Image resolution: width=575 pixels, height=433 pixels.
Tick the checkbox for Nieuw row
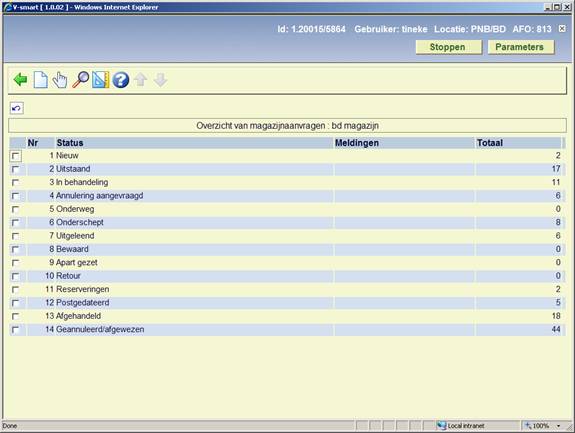click(15, 156)
